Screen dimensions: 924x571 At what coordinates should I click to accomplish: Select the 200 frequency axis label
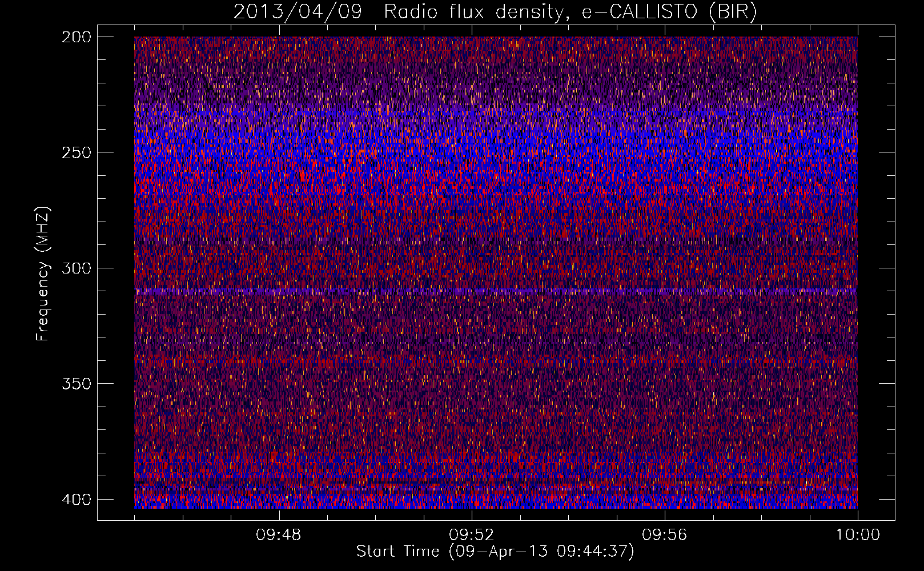[x=76, y=37]
